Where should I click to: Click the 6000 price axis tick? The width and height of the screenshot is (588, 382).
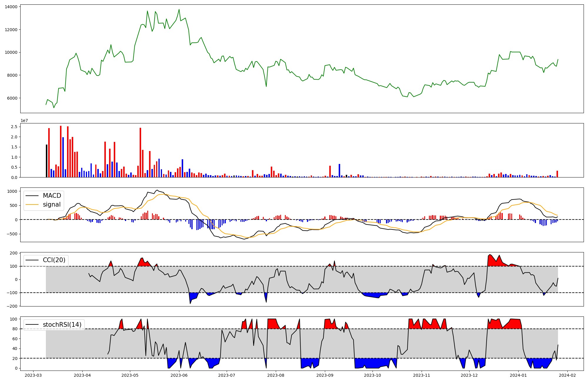12,98
